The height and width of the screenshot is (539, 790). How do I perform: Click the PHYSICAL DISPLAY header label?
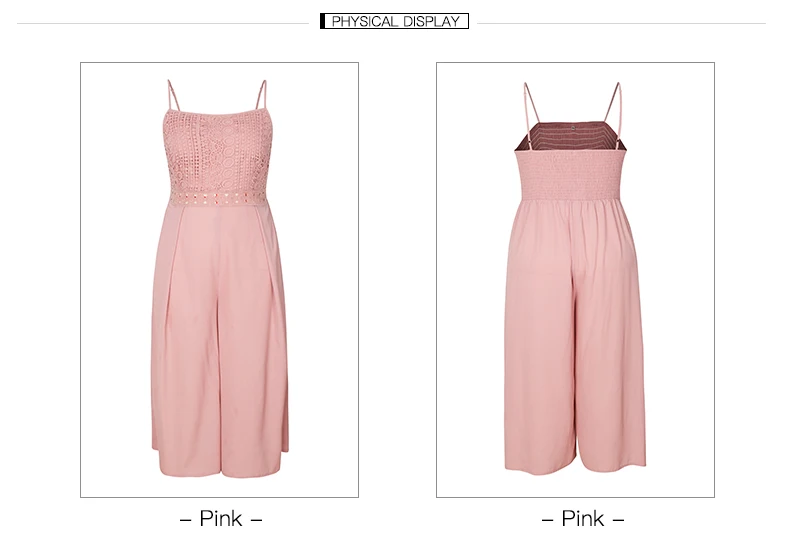pos(396,21)
